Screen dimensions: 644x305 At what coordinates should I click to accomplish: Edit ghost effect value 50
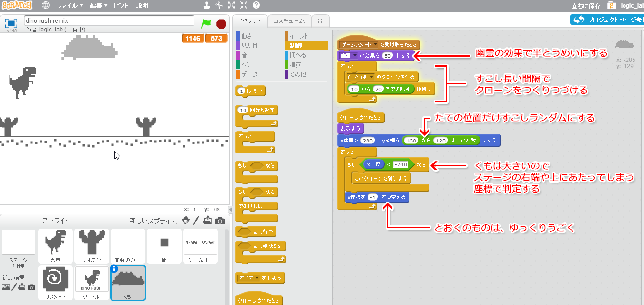pos(387,55)
